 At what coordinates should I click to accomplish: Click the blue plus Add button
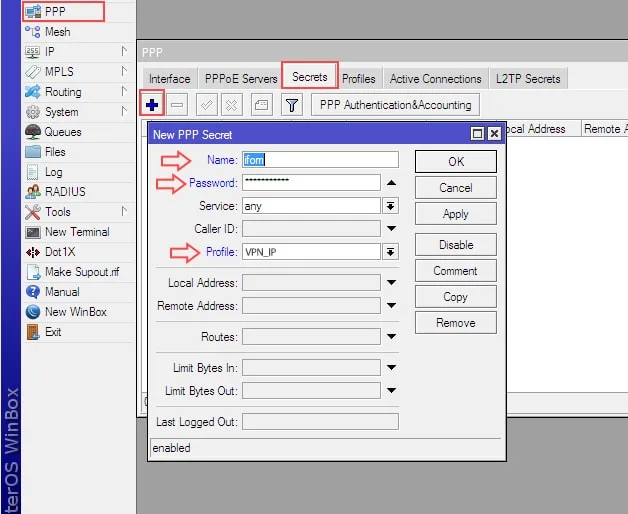(151, 104)
